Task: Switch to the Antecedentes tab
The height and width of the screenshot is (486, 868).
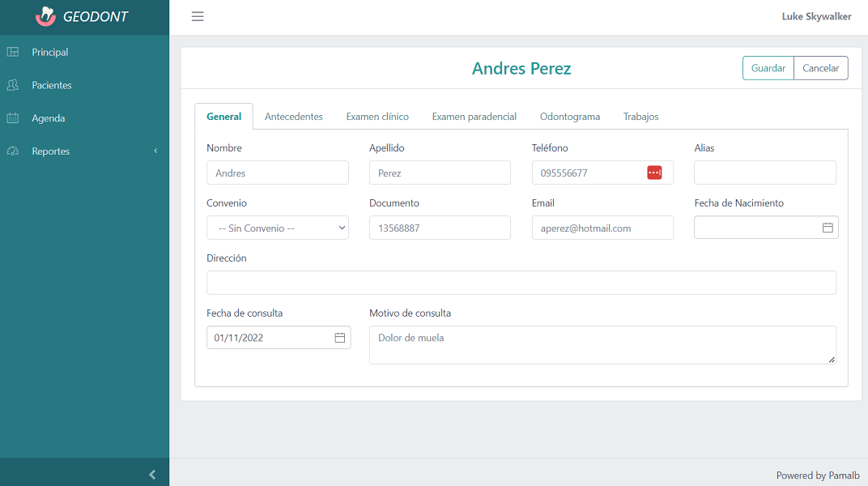Action: pyautogui.click(x=293, y=117)
